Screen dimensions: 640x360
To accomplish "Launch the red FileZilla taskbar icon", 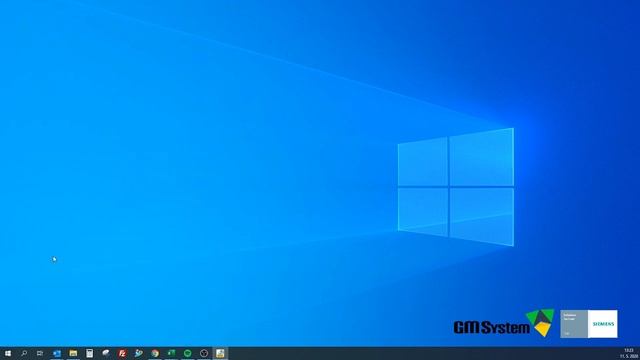I will pos(122,353).
